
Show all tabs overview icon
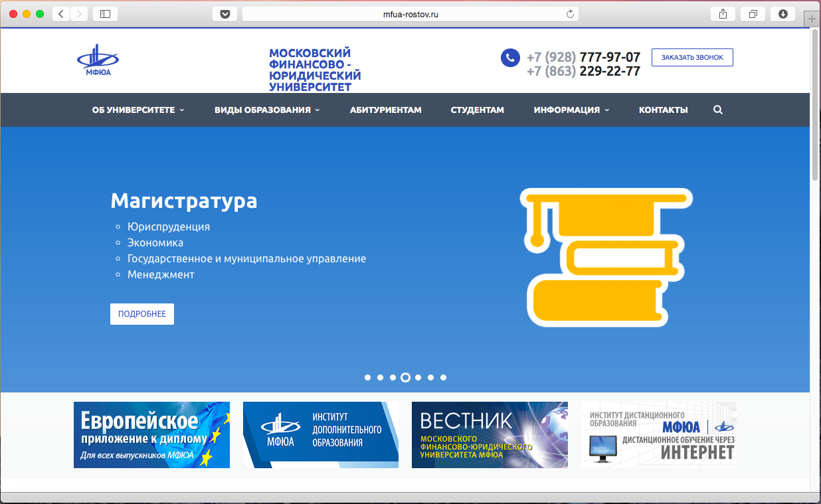tap(753, 14)
